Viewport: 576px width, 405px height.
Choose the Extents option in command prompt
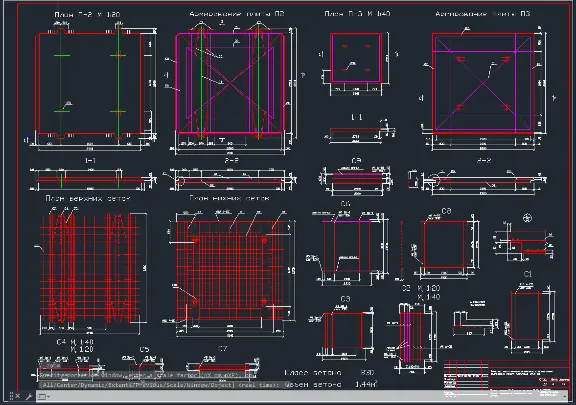tap(120, 385)
